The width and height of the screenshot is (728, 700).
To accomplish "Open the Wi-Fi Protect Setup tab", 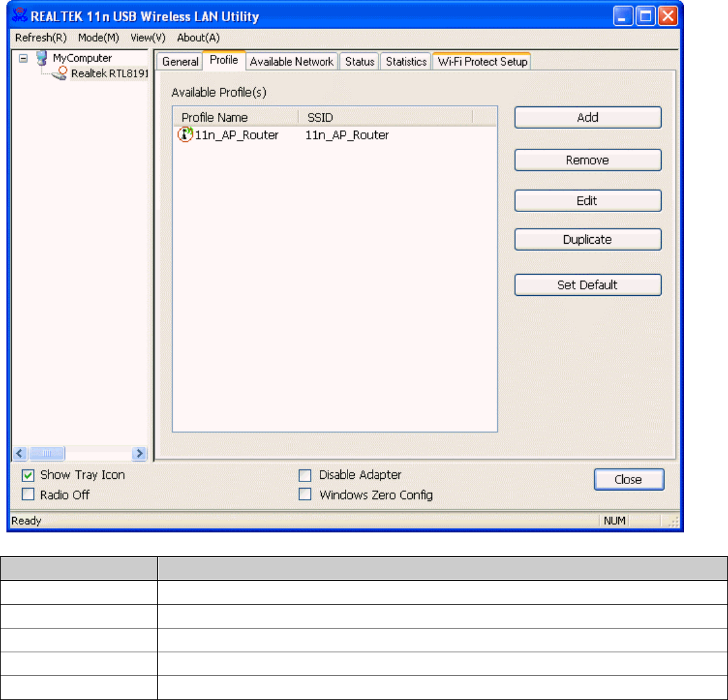I will click(x=482, y=62).
